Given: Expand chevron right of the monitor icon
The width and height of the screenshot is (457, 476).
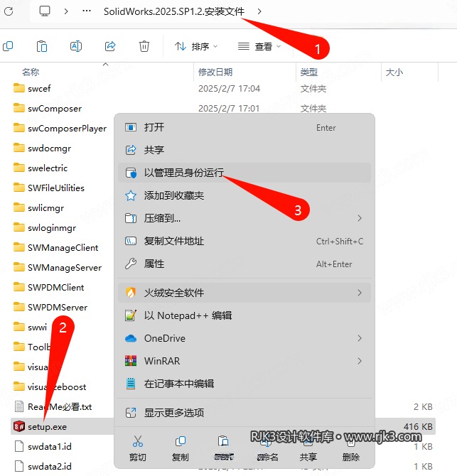Looking at the screenshot, I should 66,11.
